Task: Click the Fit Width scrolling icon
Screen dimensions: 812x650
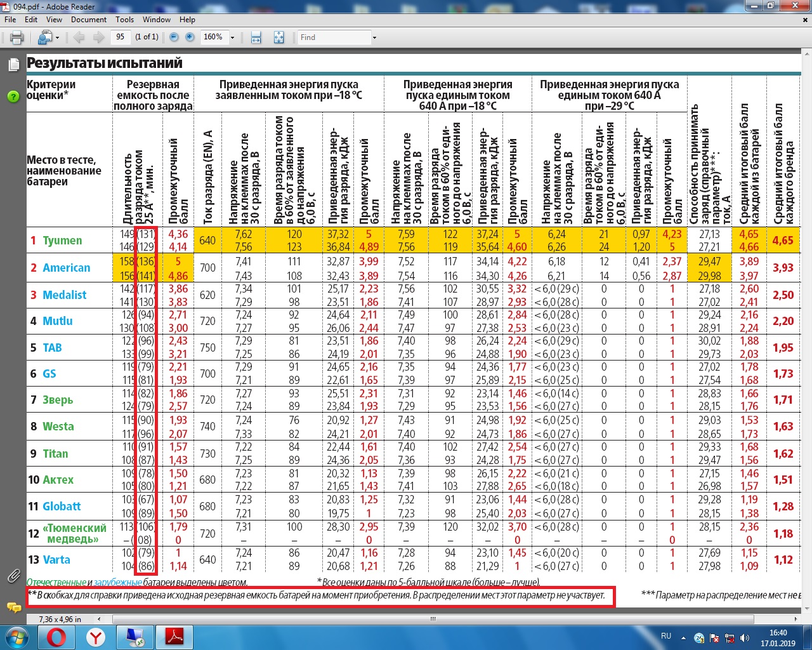Action: (256, 37)
